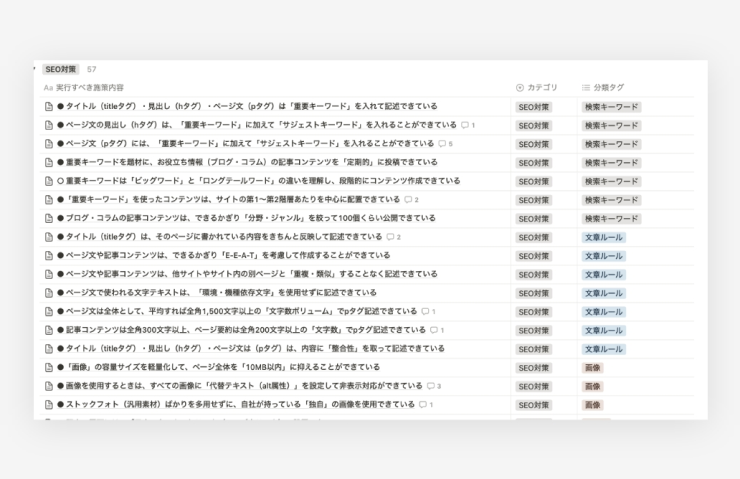Select row text about 第1〜第2階層
740x479 pixels.
tap(228, 200)
